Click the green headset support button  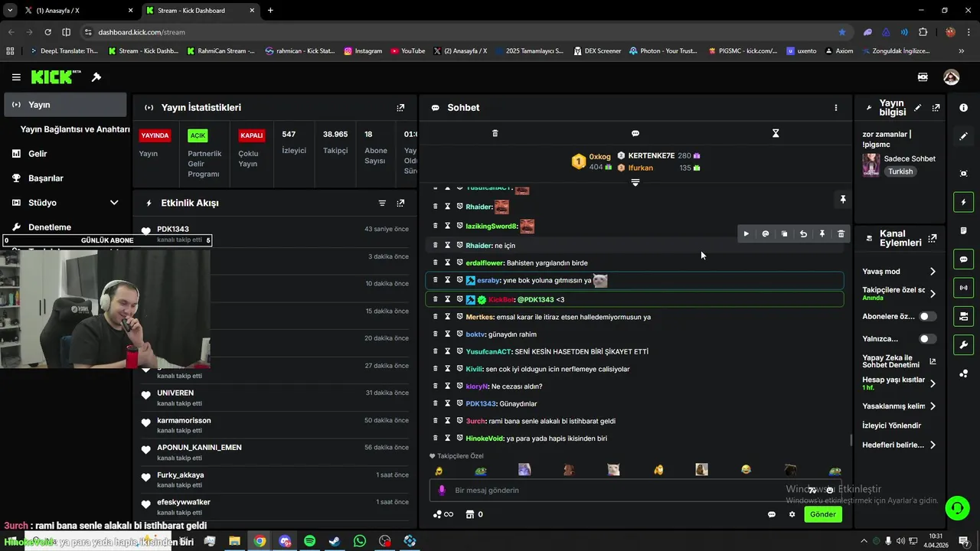pyautogui.click(x=956, y=507)
